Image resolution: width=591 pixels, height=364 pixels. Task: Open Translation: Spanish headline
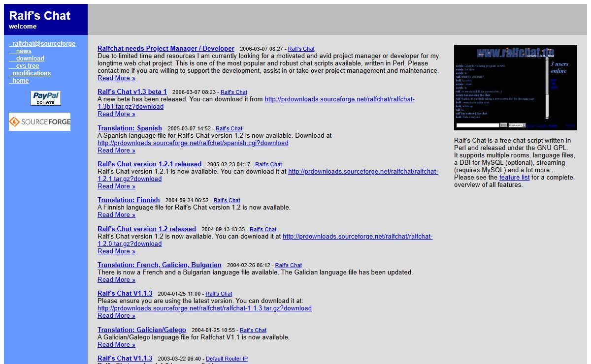[130, 128]
